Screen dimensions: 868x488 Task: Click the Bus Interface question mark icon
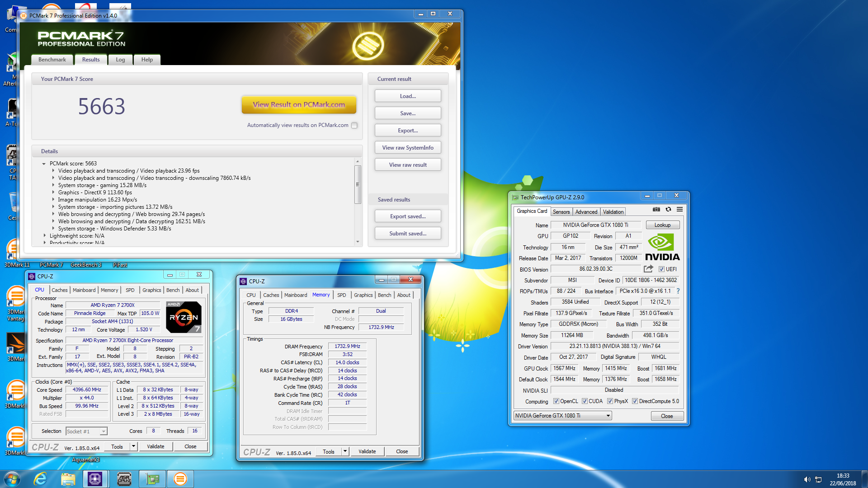[x=678, y=291]
